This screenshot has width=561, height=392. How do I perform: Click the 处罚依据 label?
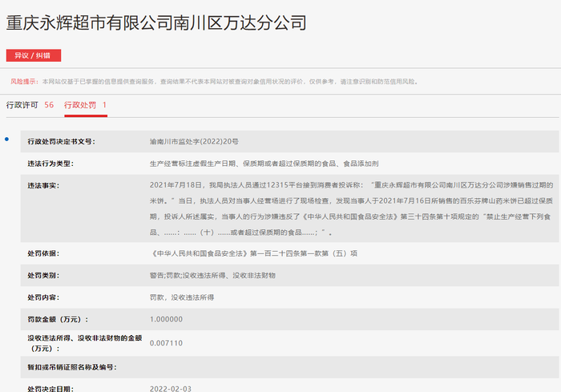(43, 253)
